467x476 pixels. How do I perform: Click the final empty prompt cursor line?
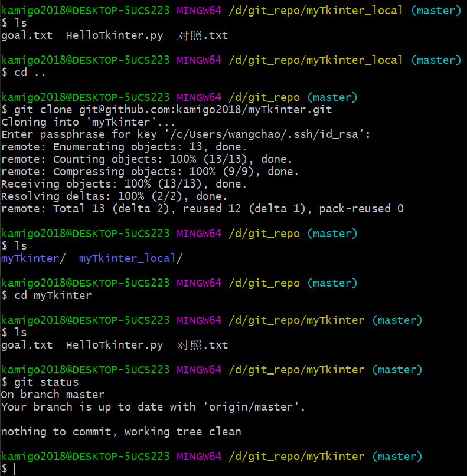[8, 469]
